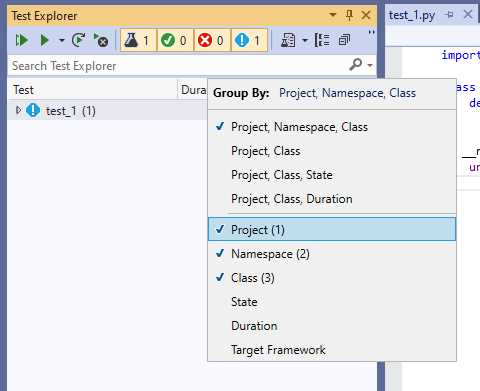Open the playlist icon in toolbar

288,40
